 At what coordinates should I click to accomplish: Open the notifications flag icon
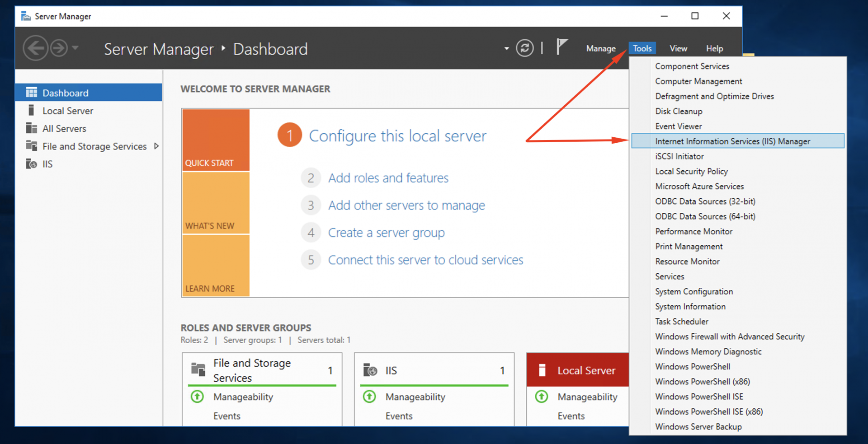click(561, 47)
